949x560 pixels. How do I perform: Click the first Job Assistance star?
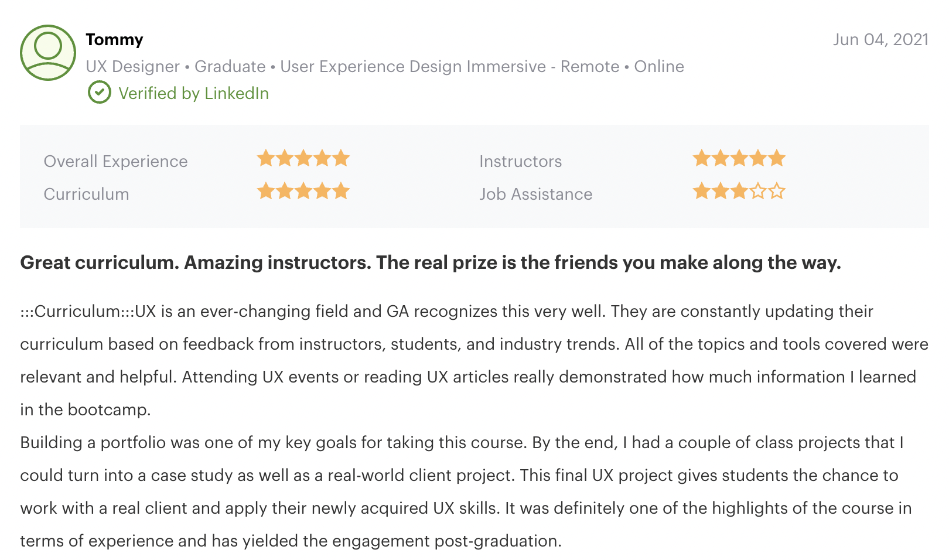(x=701, y=192)
